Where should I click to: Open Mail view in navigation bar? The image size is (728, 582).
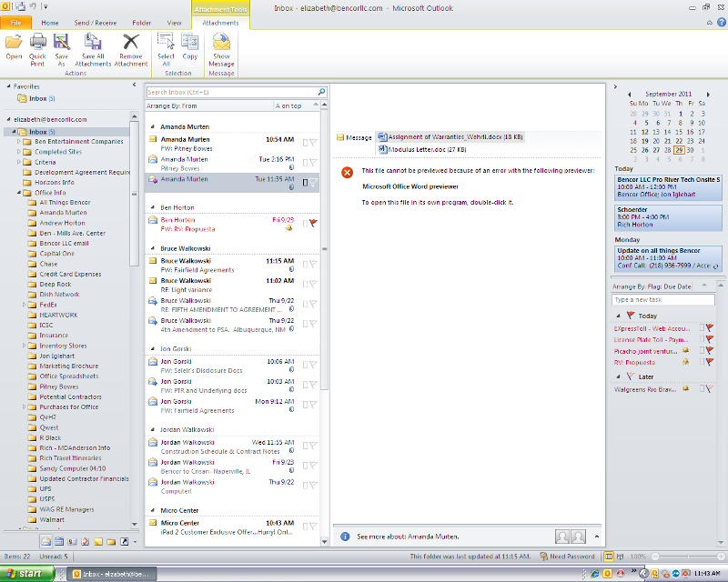click(x=46, y=541)
